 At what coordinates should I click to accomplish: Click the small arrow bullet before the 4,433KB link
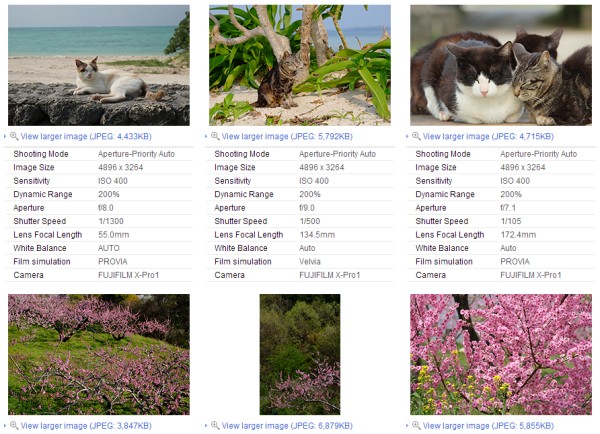click(5, 137)
